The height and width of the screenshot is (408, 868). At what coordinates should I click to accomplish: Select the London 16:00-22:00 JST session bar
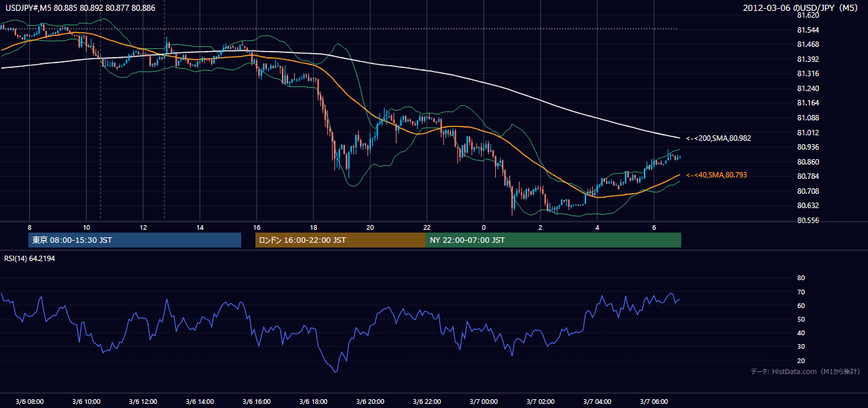pos(340,240)
